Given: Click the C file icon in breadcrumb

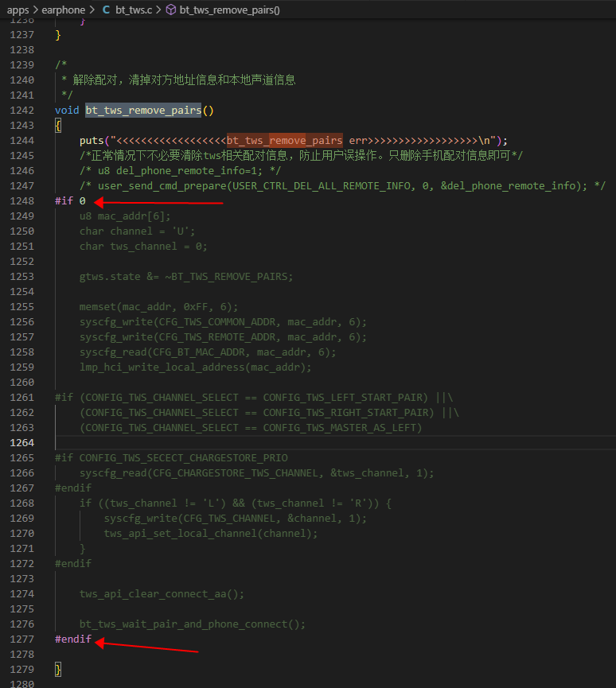Looking at the screenshot, I should pos(106,10).
